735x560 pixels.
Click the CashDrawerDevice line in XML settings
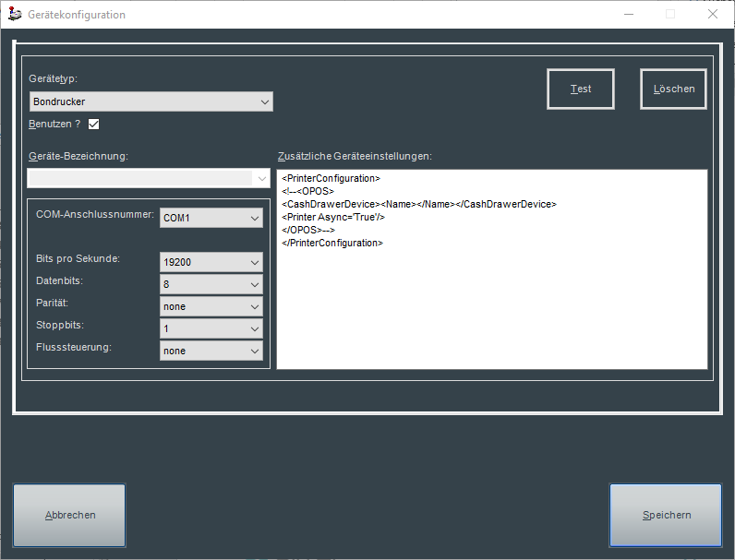point(419,204)
